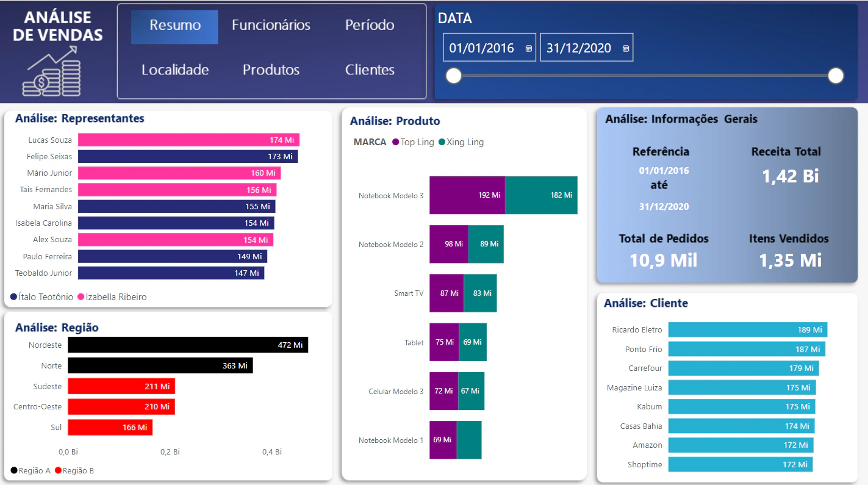Select the Izabella Ribeiro legend entry
Screen dimensions: 868x485
coord(112,297)
